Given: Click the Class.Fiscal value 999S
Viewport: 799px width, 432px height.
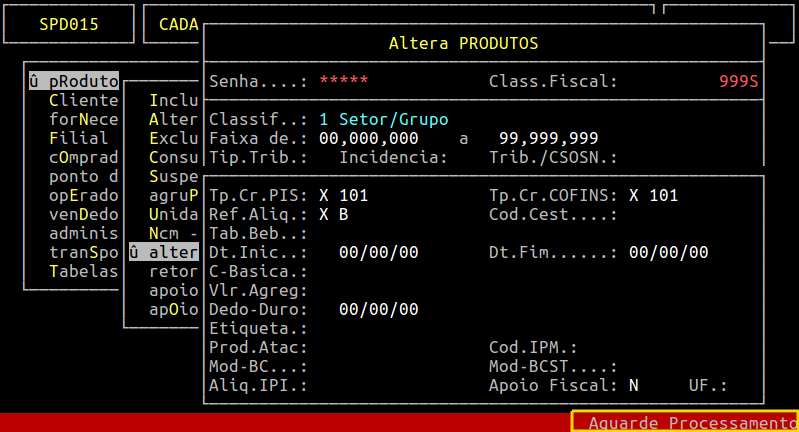Looking at the screenshot, I should click(738, 81).
